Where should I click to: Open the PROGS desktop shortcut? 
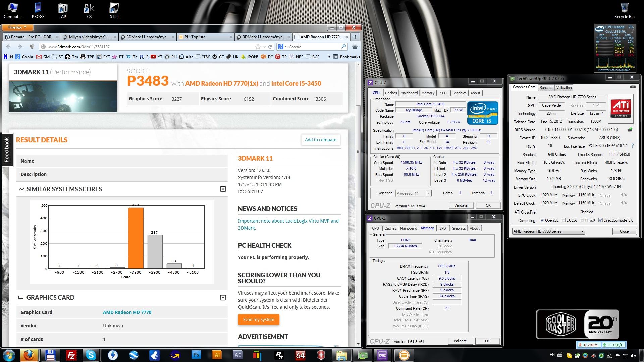[38, 11]
